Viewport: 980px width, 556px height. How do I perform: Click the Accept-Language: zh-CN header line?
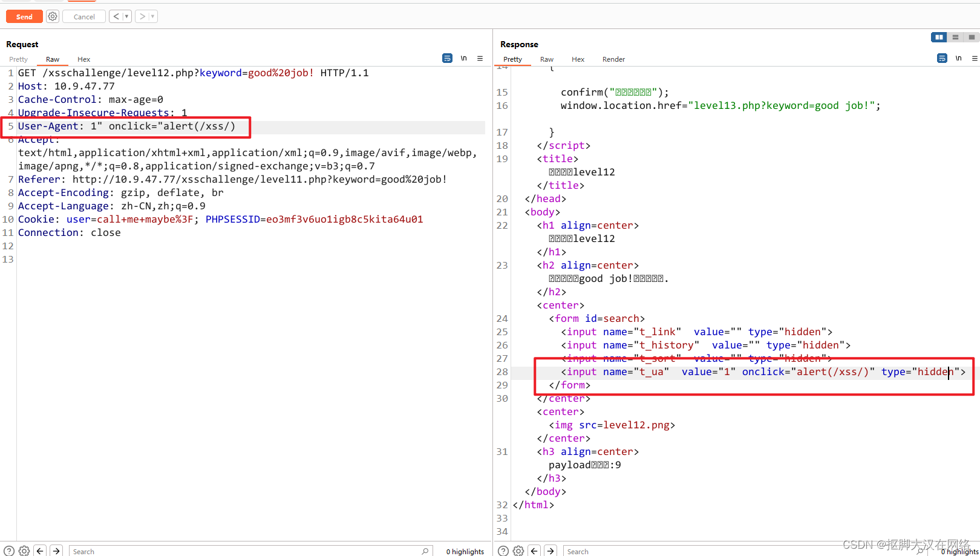pyautogui.click(x=112, y=206)
